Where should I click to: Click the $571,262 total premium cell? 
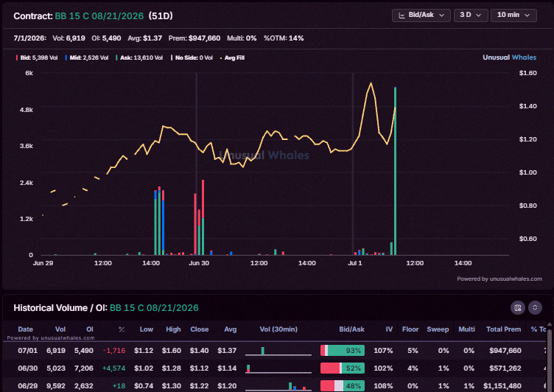(505, 368)
